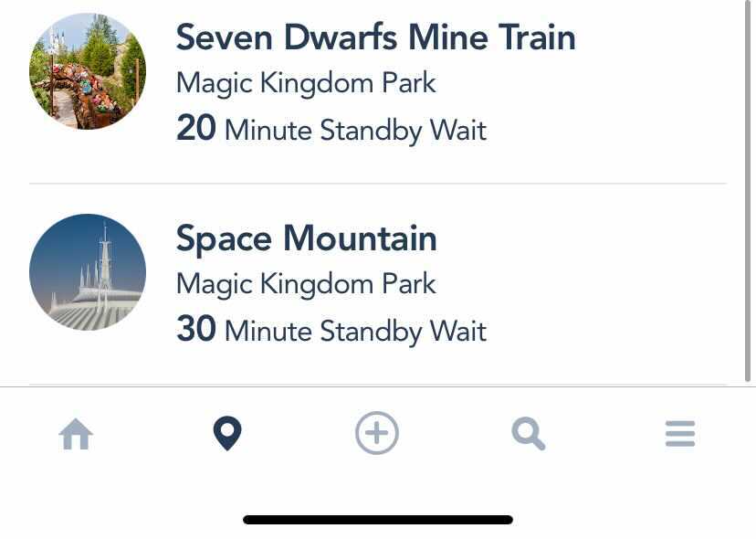Open the map location pin tab
The image size is (756, 539).
click(x=226, y=433)
